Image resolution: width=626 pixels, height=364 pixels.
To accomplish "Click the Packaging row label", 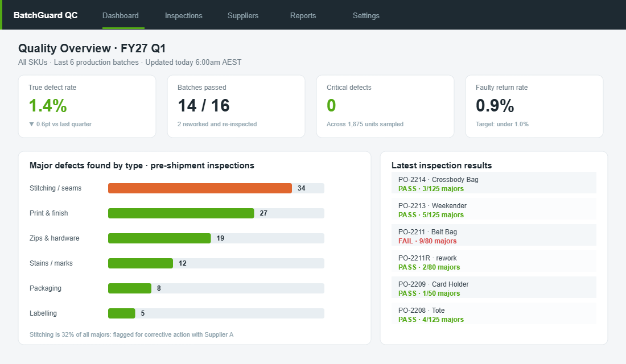I will [46, 288].
